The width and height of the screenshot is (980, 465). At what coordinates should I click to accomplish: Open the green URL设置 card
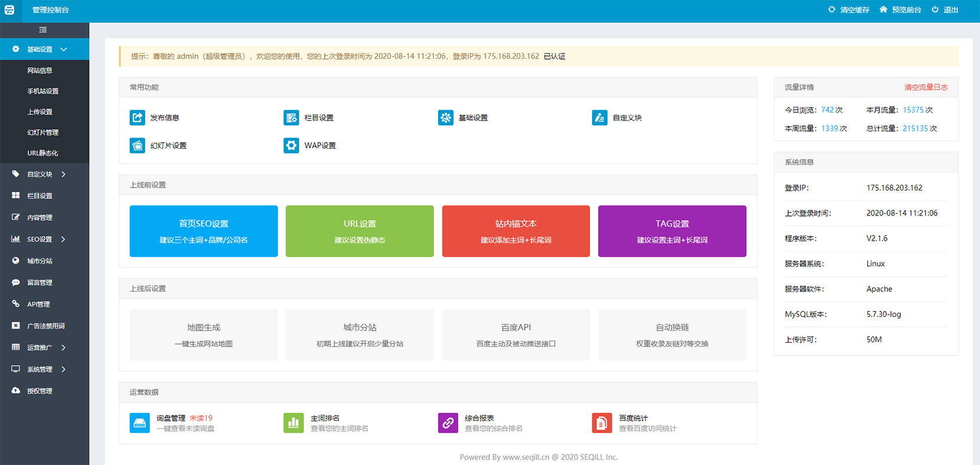(x=360, y=231)
